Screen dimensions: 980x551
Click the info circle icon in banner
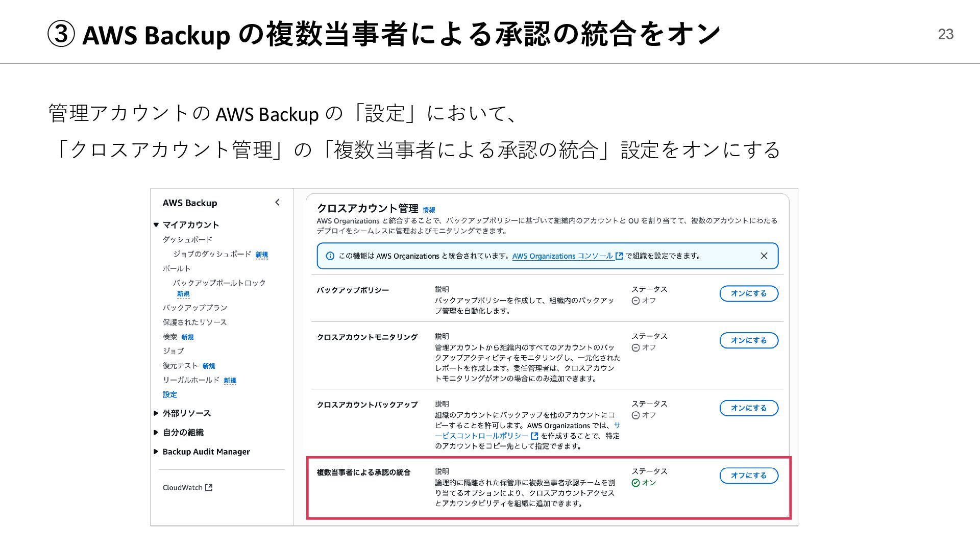point(330,256)
